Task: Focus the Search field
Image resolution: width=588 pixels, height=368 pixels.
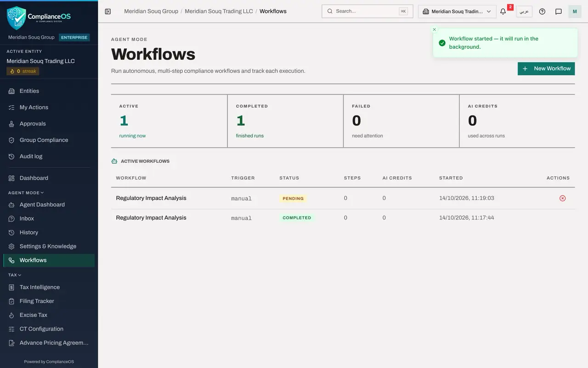Action: (367, 11)
